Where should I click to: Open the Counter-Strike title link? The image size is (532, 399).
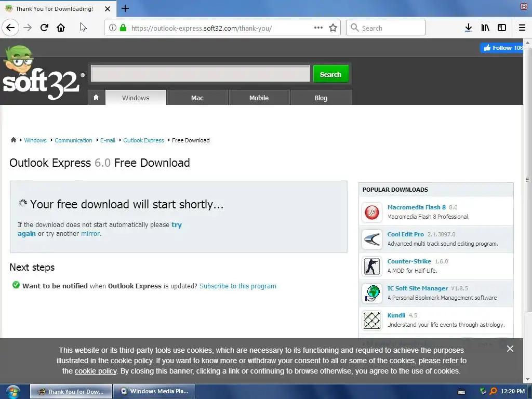point(409,261)
